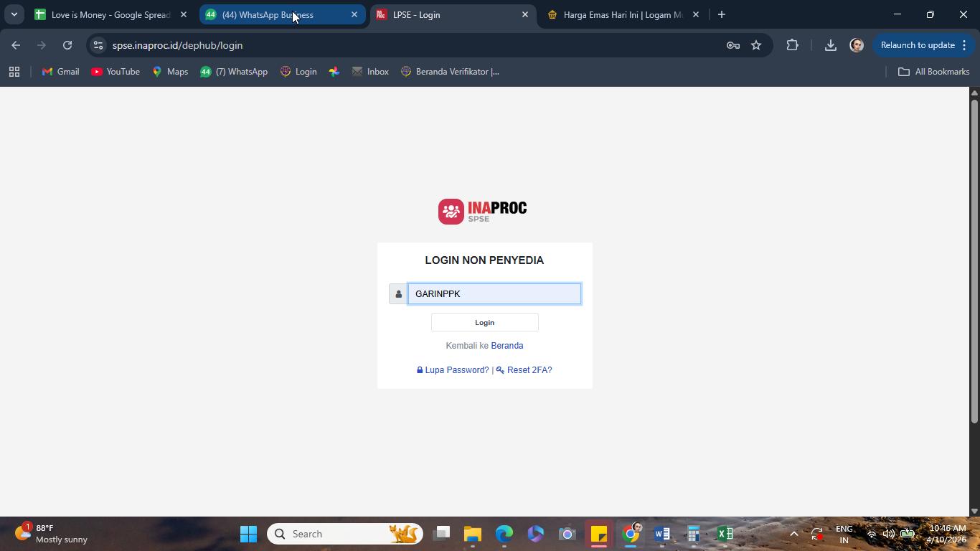980x551 pixels.
Task: Expand the tab search dropdown arrow
Action: point(14,14)
